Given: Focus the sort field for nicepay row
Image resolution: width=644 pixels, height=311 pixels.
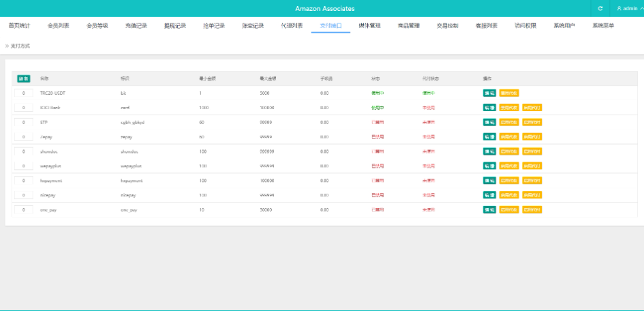Looking at the screenshot, I should 23,195.
